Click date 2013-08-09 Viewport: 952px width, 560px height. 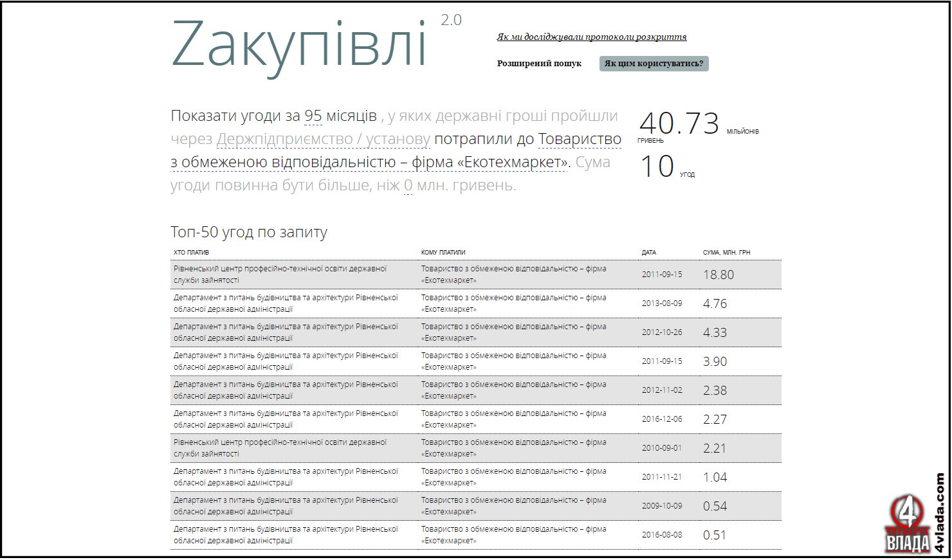(x=662, y=303)
